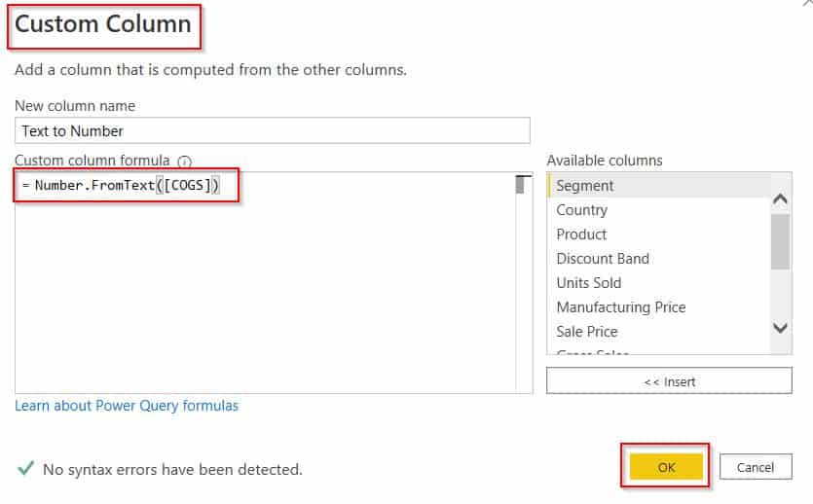Select Units Sold in Available columns

pos(658,283)
